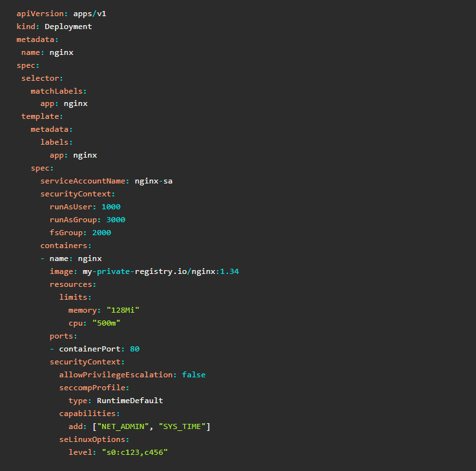476x471 pixels.
Task: Click the level value "s0:c123,c456"
Action: (135, 452)
